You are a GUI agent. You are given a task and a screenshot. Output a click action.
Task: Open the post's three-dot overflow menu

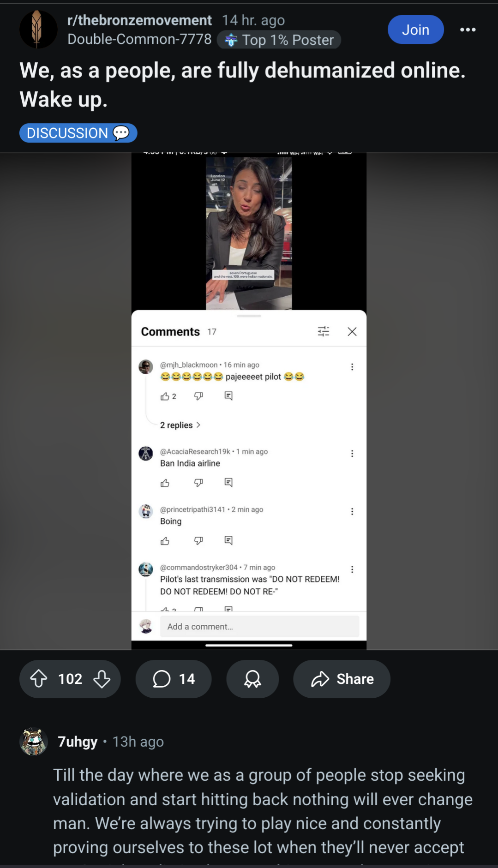click(x=468, y=30)
